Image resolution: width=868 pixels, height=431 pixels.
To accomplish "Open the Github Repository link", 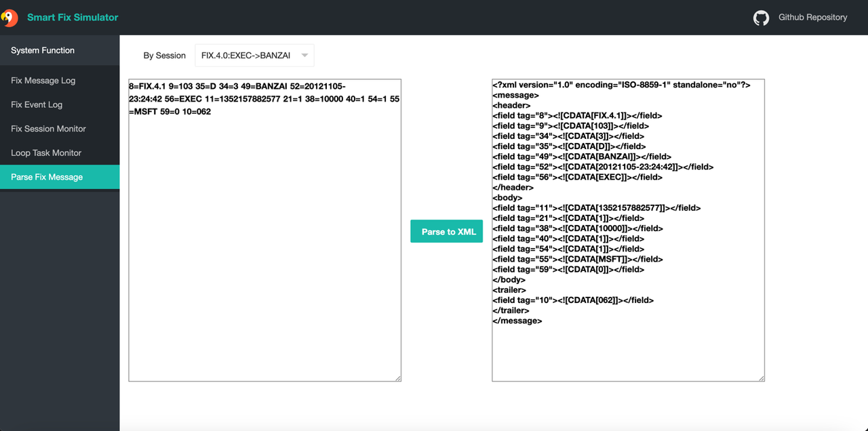I will (812, 18).
